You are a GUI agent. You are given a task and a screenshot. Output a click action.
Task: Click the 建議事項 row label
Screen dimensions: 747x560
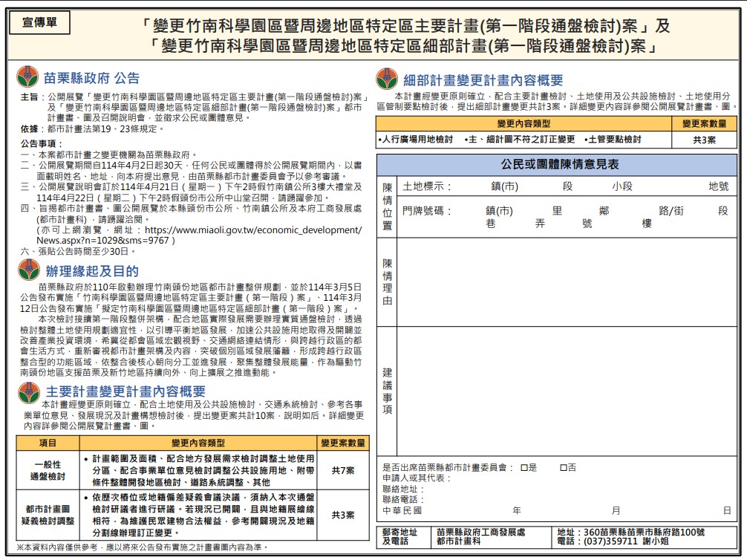(x=388, y=391)
